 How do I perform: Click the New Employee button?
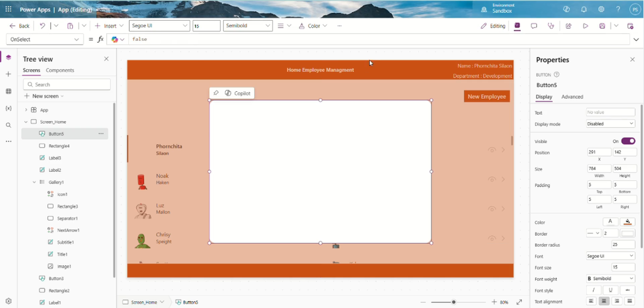(487, 96)
